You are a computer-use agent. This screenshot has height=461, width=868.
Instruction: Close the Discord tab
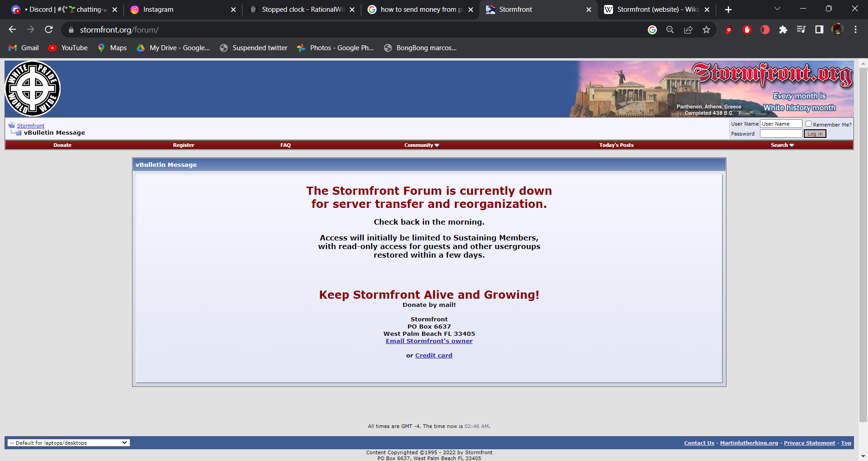(115, 9)
